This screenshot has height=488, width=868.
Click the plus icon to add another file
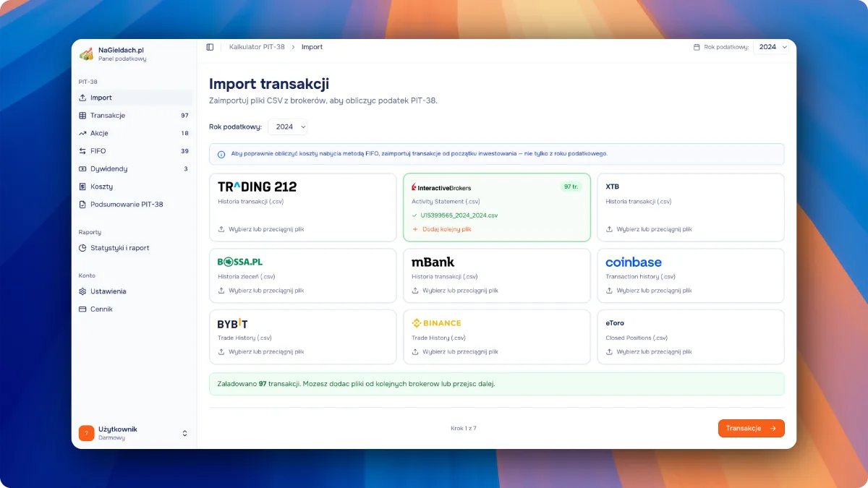[x=415, y=229]
